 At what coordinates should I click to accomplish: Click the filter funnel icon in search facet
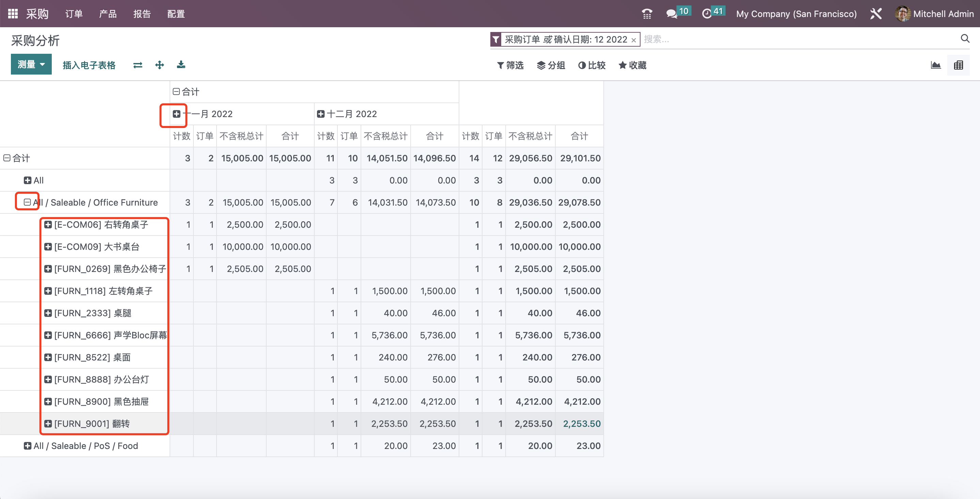point(496,39)
